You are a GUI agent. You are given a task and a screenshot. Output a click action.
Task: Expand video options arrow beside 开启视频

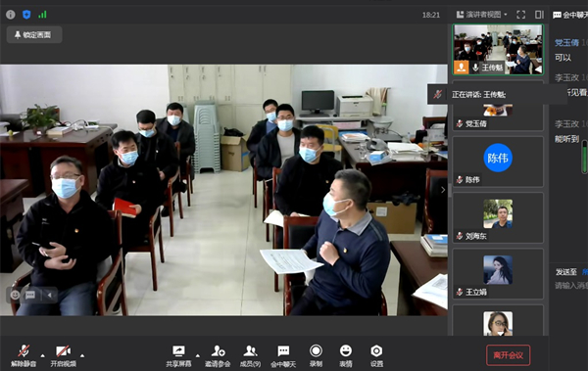[82, 355]
